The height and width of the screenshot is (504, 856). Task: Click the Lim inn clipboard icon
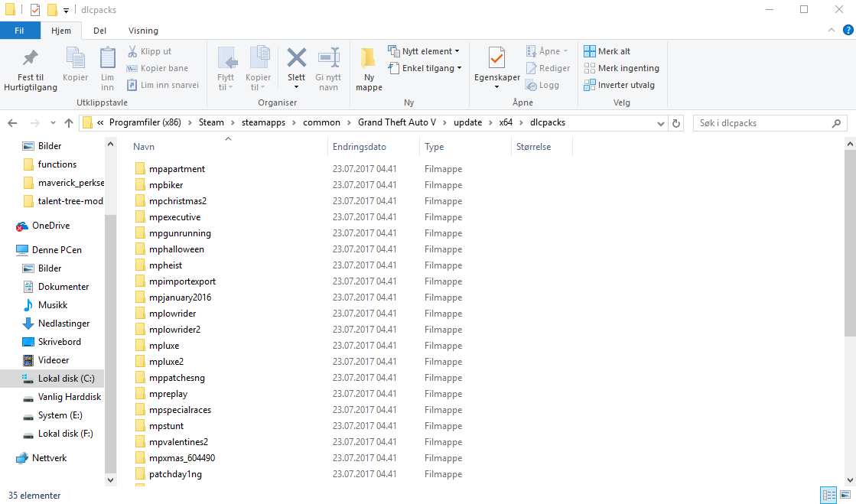(108, 58)
